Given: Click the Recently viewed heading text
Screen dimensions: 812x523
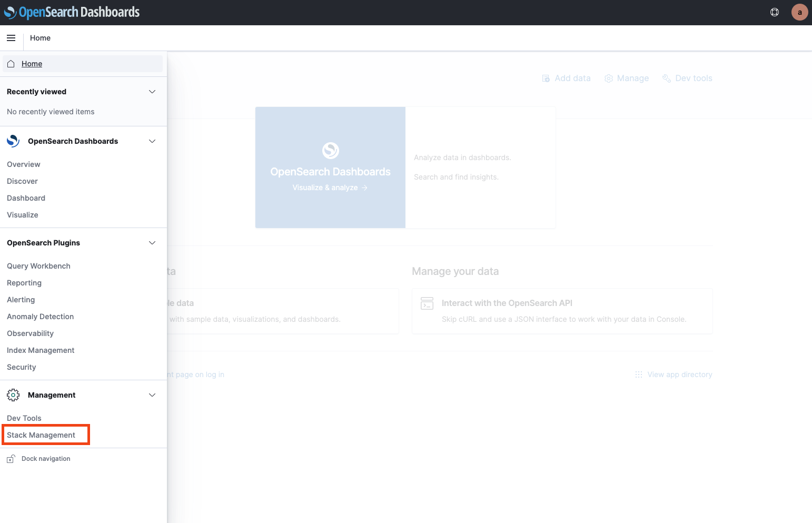Looking at the screenshot, I should pos(37,92).
